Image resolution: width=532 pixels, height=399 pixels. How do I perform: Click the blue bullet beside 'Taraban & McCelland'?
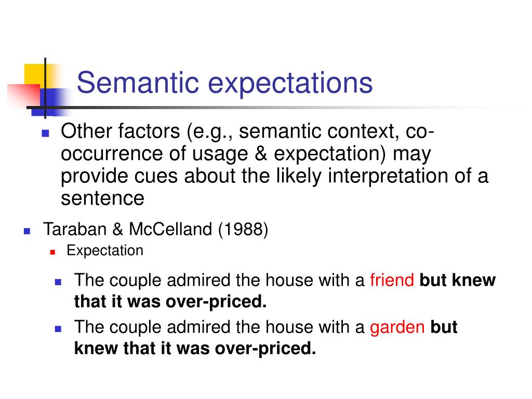click(27, 231)
